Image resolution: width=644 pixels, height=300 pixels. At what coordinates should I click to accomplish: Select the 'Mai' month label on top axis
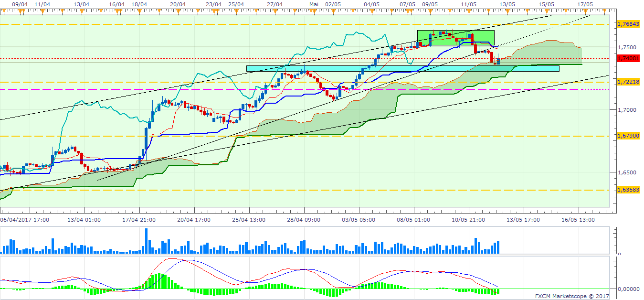[314, 4]
